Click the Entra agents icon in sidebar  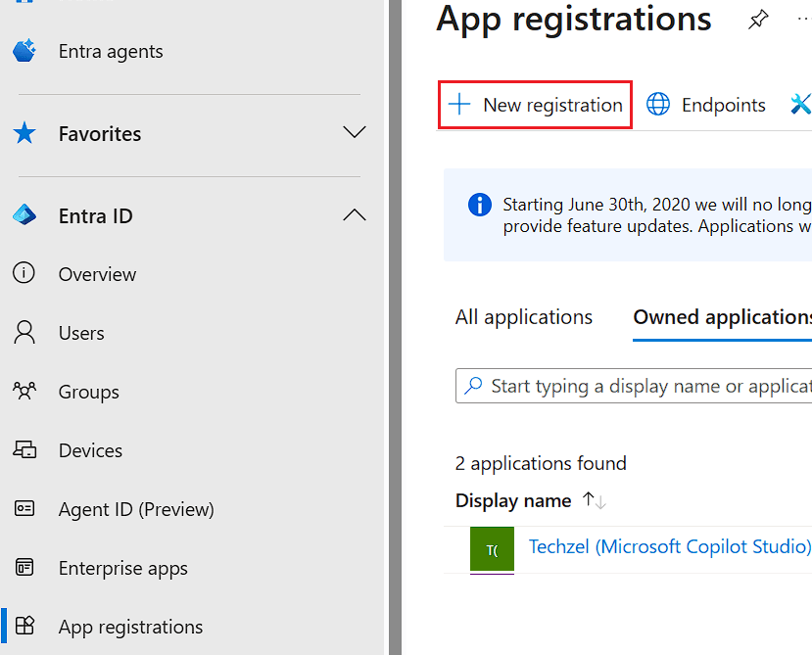24,51
